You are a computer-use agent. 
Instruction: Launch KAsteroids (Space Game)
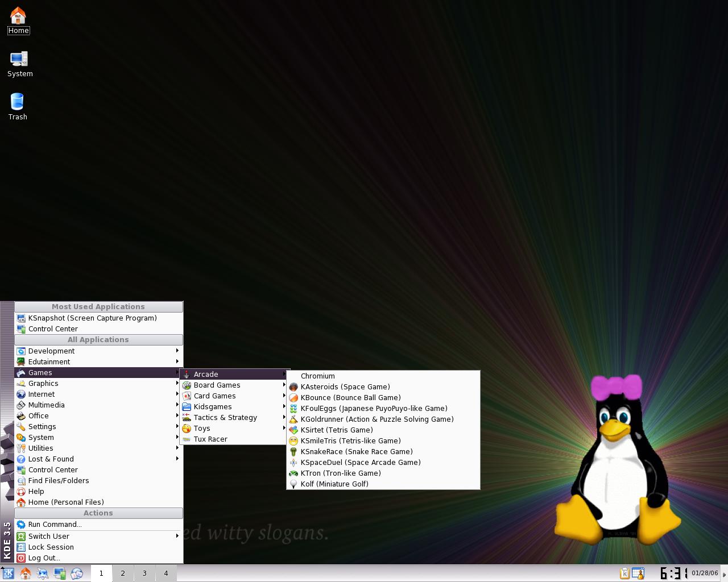383,387
